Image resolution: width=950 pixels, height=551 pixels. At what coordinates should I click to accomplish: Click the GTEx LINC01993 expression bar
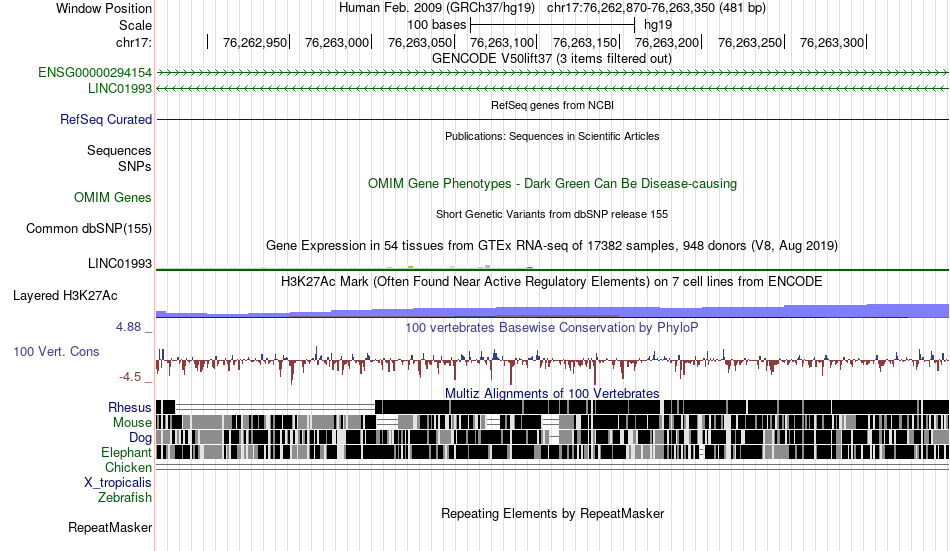pyautogui.click(x=553, y=269)
